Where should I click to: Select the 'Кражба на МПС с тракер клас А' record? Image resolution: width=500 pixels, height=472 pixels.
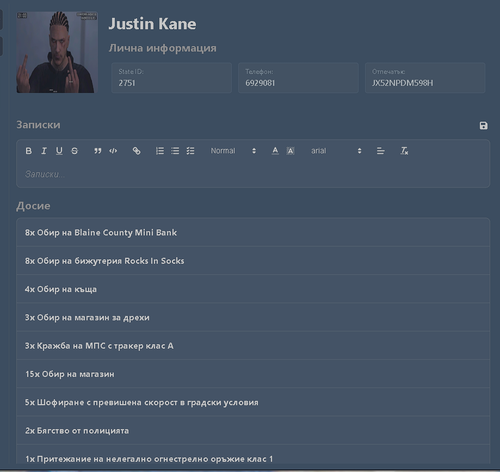coord(253,346)
